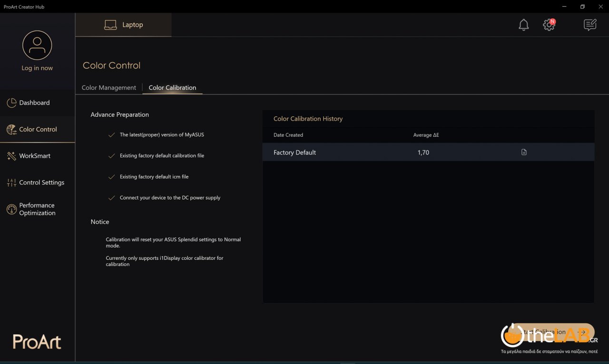609x364 pixels.
Task: Open Performance Optimization in the sidebar
Action: 37,209
